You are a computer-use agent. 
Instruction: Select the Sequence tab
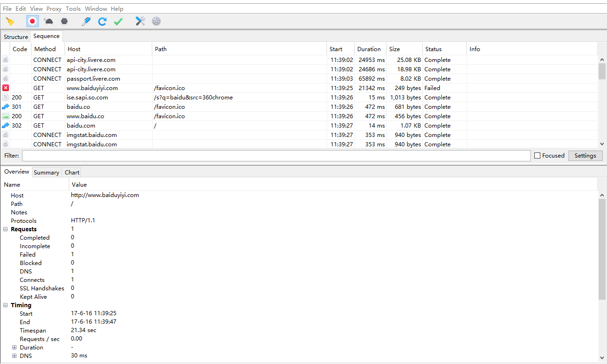click(x=46, y=36)
